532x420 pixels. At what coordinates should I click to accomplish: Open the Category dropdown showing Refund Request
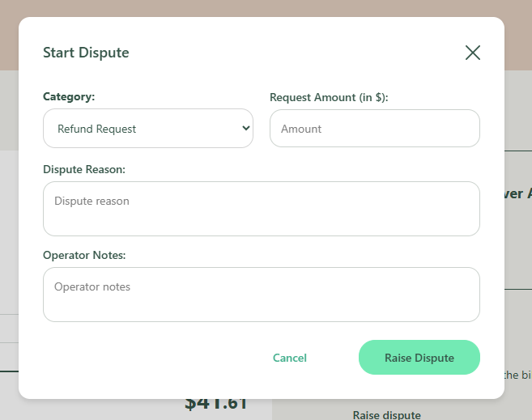148,129
